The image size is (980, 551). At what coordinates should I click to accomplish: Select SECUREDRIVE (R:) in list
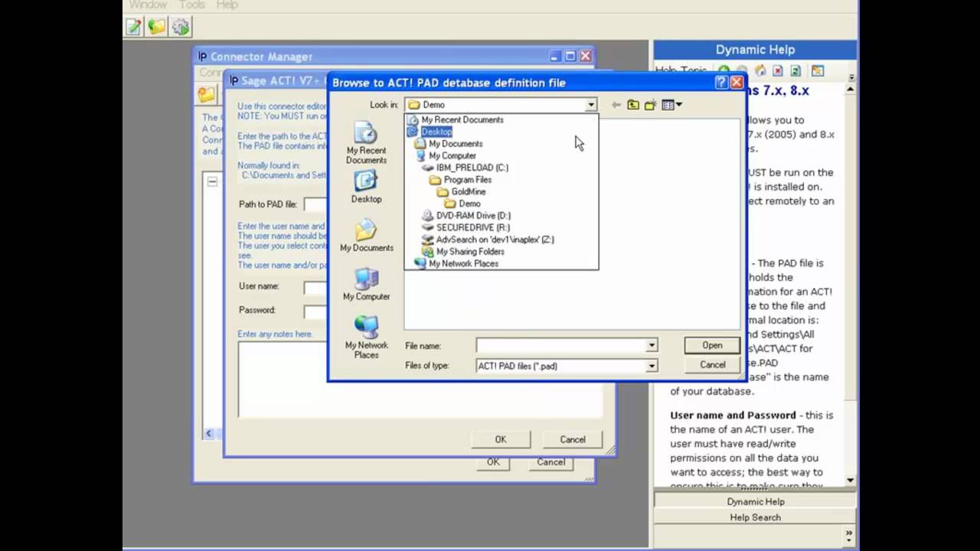[472, 227]
